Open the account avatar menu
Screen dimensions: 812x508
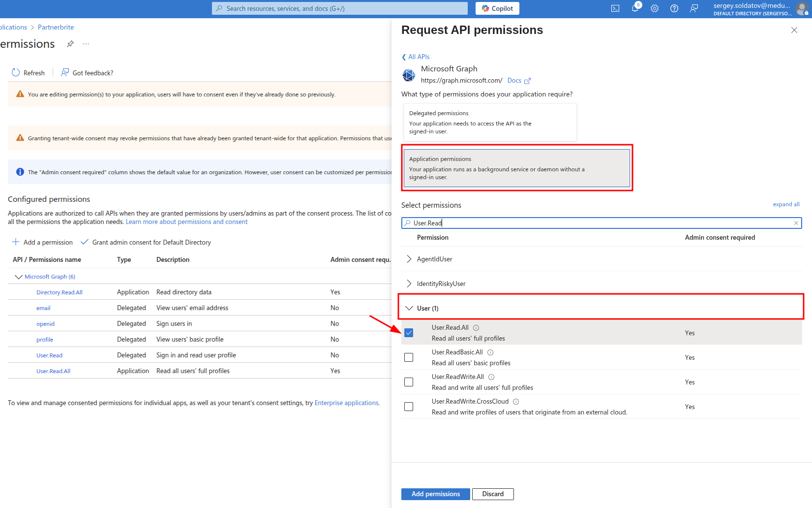[802, 8]
